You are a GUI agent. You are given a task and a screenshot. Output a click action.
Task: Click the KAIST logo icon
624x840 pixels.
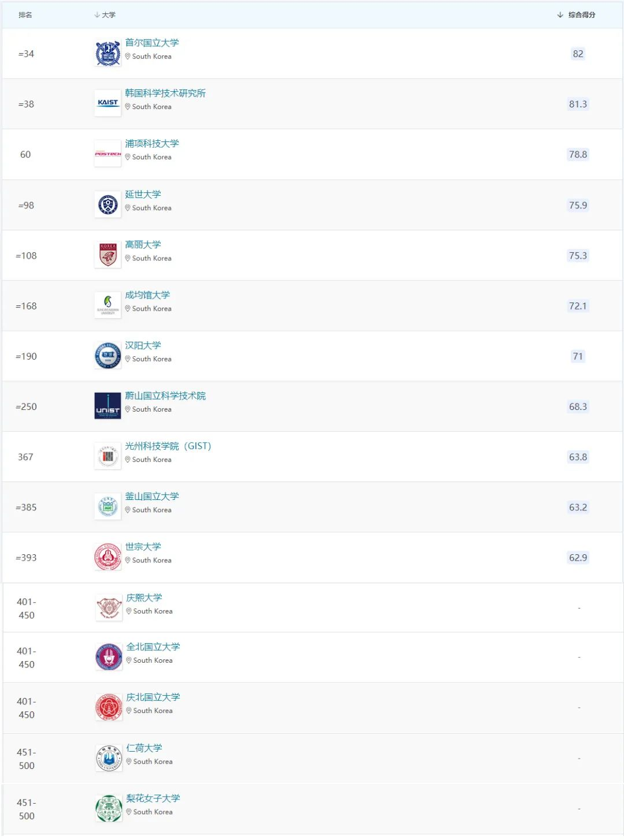point(107,104)
